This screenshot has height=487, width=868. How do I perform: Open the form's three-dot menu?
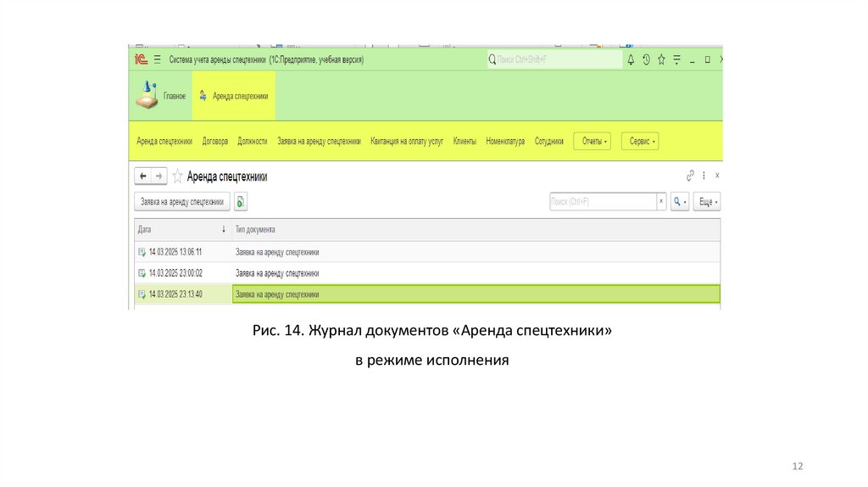click(x=704, y=176)
